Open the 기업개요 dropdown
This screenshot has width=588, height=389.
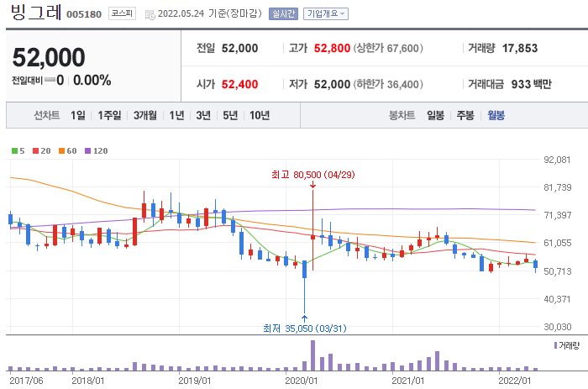[x=326, y=14]
